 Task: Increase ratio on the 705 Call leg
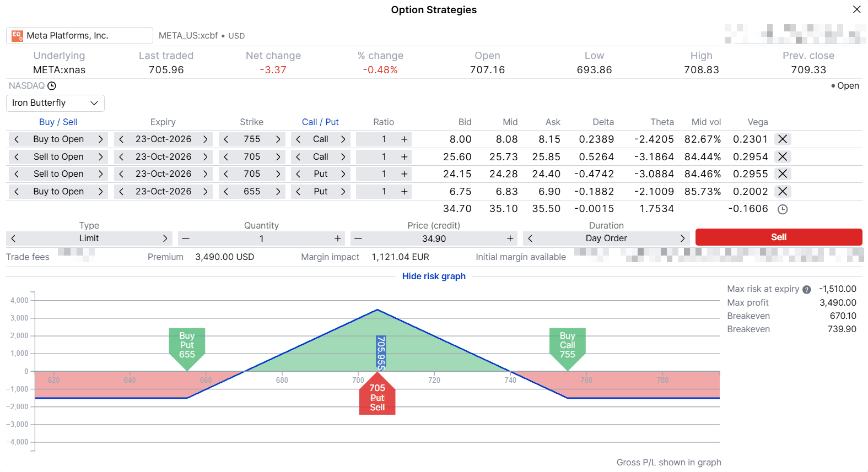(405, 157)
